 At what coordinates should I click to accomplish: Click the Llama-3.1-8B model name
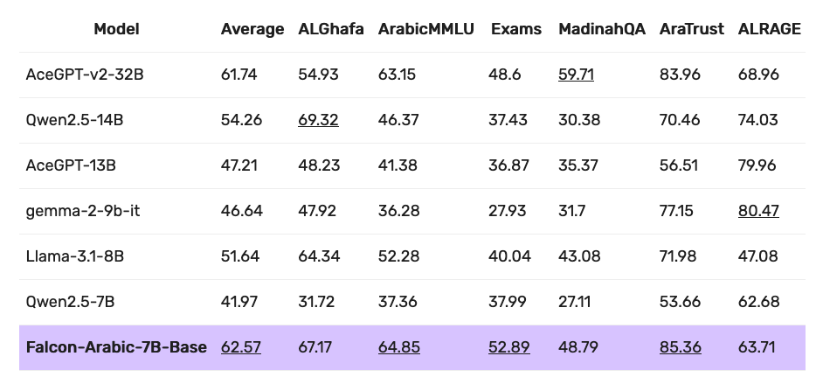[75, 256]
